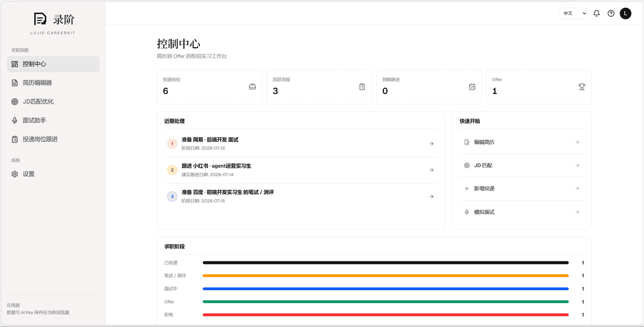
Task: Click the orange 笔试 / 测评 progress bar
Action: 386,276
